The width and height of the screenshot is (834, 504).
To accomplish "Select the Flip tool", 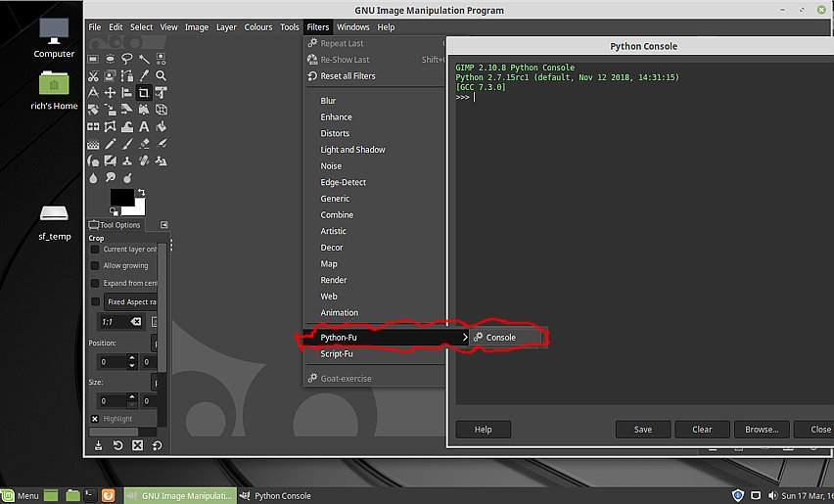I will [x=93, y=126].
